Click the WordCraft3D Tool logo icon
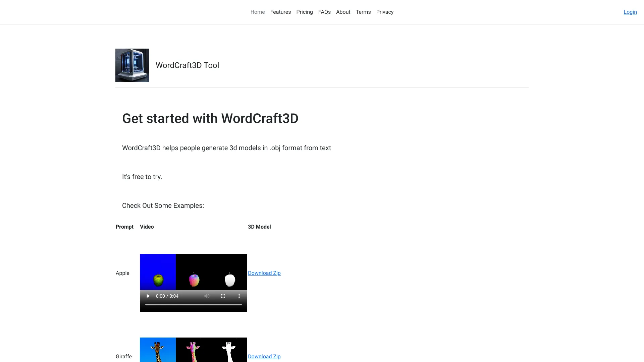 pyautogui.click(x=132, y=65)
